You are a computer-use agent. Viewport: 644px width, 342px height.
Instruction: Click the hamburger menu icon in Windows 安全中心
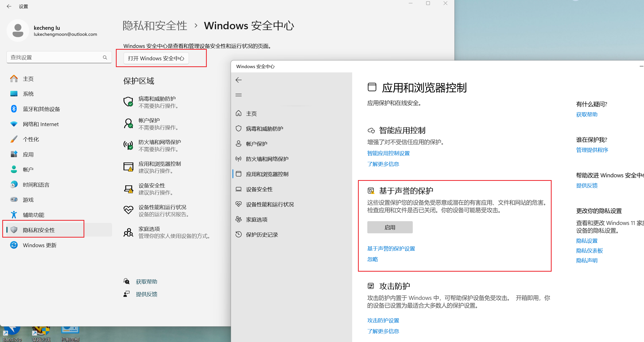click(238, 95)
